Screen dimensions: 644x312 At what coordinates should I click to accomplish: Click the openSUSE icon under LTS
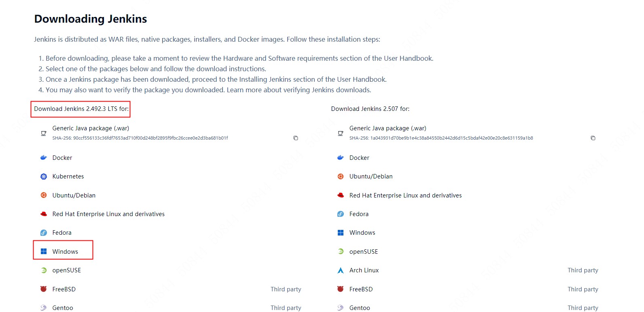tap(44, 270)
